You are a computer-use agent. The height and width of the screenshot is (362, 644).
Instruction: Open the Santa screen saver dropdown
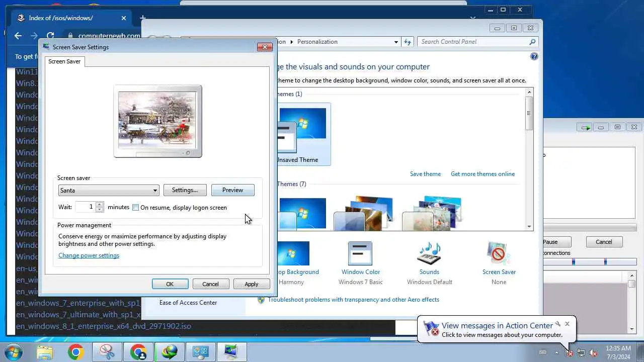click(109, 191)
